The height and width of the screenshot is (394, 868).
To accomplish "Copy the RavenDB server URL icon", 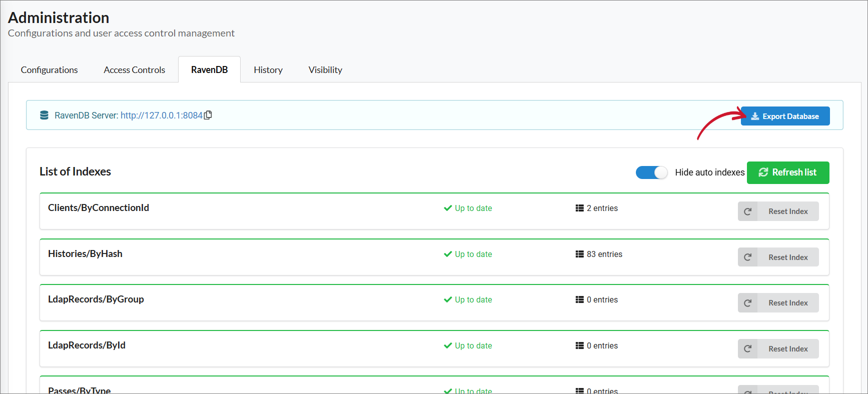I will pyautogui.click(x=208, y=115).
